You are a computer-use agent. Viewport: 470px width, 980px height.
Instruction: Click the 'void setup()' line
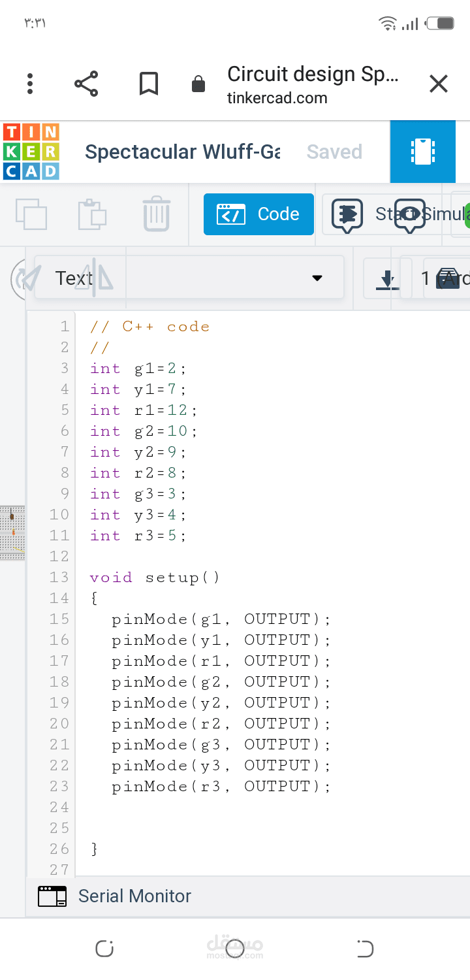tap(155, 578)
